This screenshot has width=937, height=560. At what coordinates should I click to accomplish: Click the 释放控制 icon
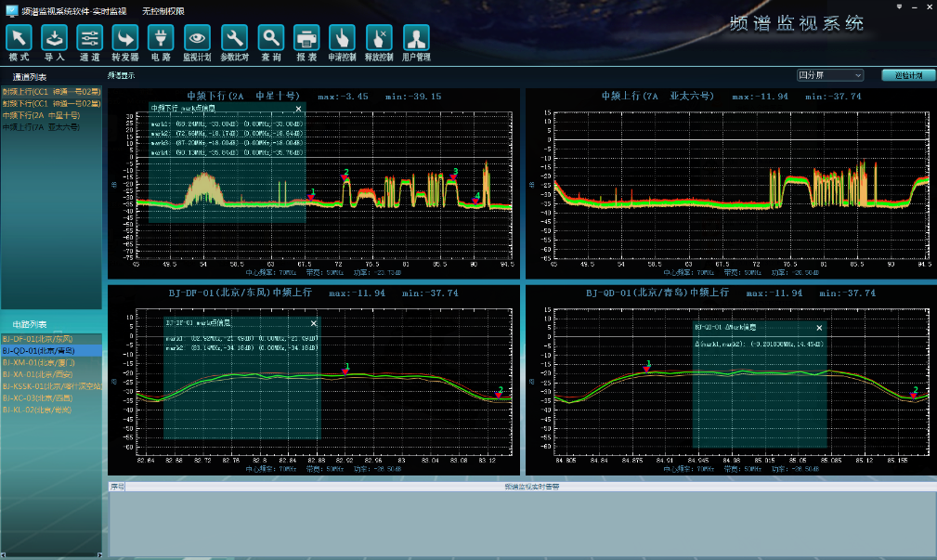click(x=379, y=38)
